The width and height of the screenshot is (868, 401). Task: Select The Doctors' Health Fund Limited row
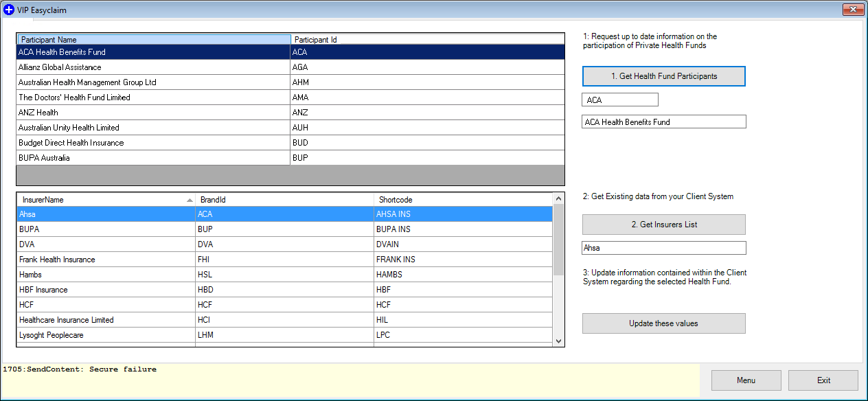tap(290, 98)
